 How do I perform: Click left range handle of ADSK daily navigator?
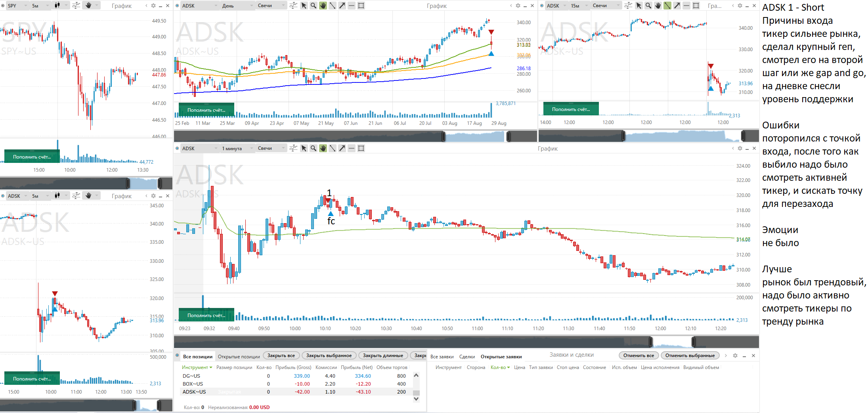[443, 137]
